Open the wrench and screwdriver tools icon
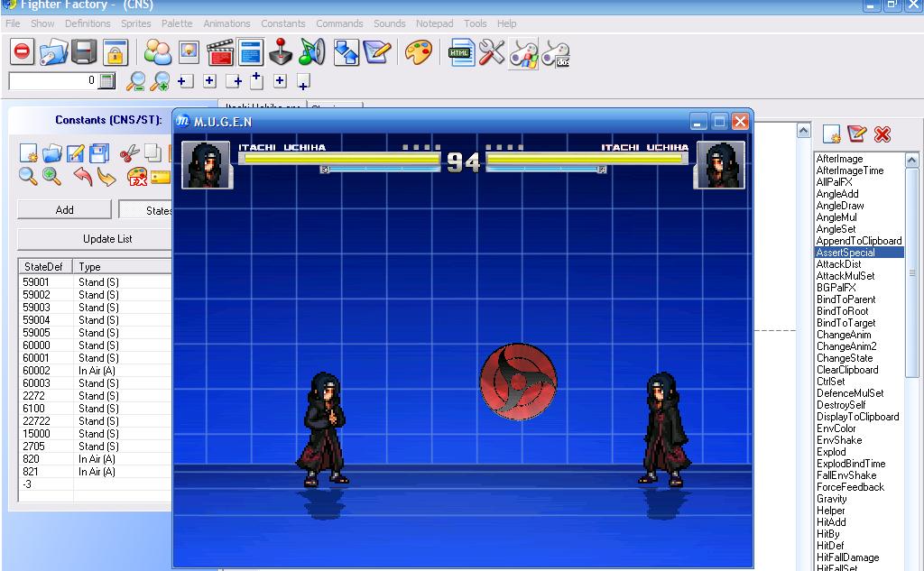924x571 pixels. (492, 51)
